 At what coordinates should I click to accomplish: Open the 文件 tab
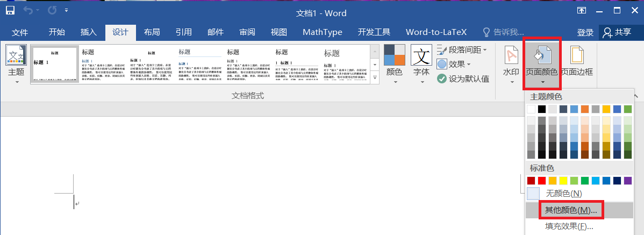[20, 32]
